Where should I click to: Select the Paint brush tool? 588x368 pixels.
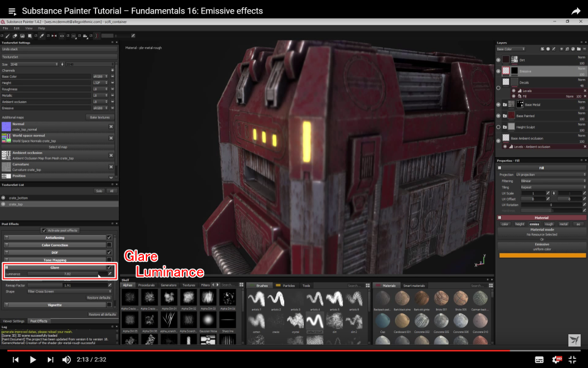(7, 36)
